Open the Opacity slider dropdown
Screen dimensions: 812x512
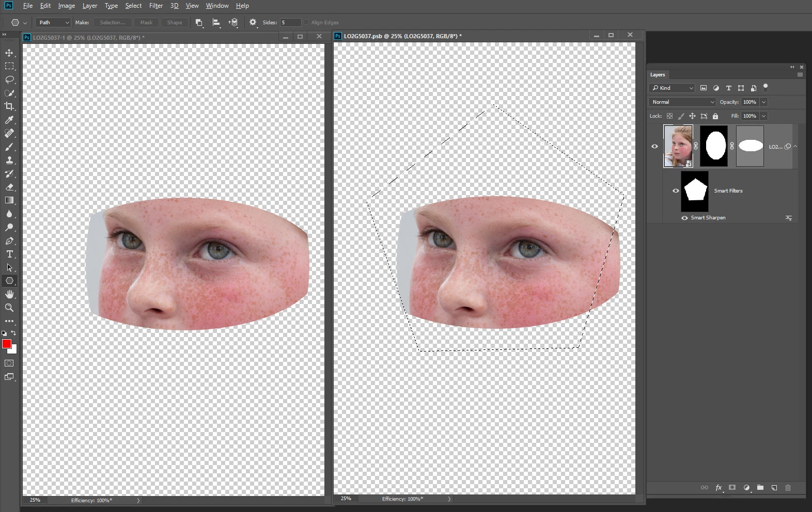[x=763, y=102]
